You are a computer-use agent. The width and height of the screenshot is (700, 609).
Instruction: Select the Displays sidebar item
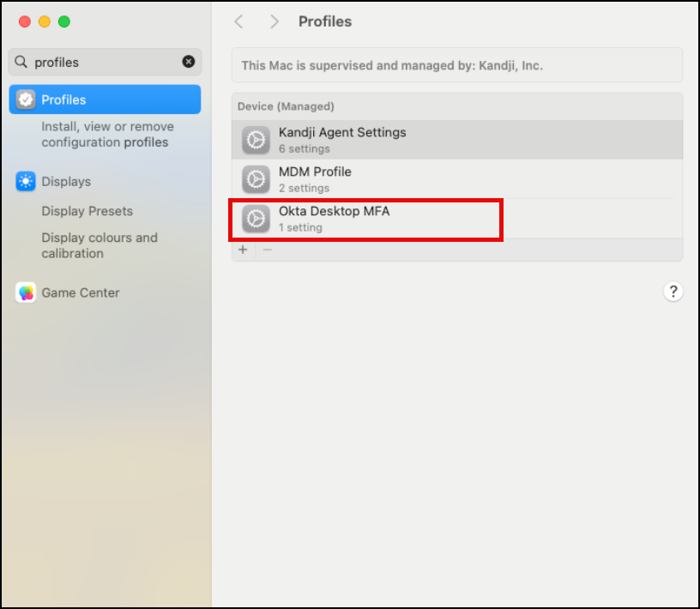[66, 181]
